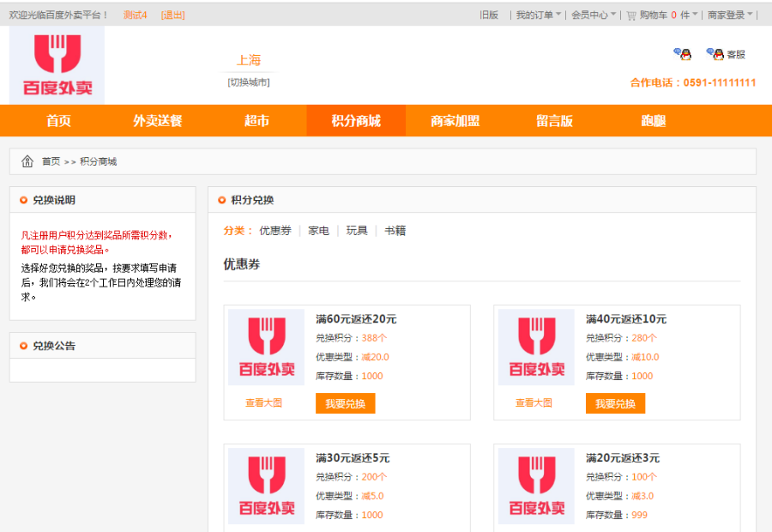Click the home icon in breadcrumb
This screenshot has height=532, width=772.
[27, 161]
